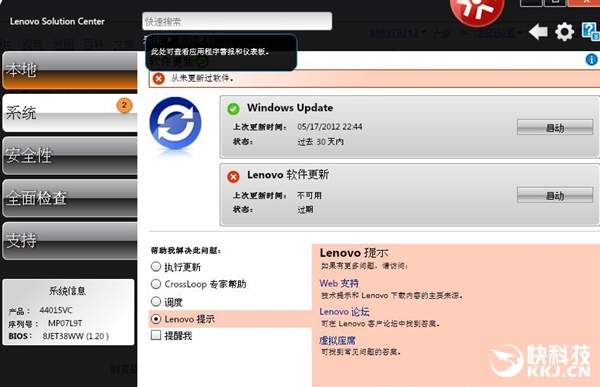Click the red error icon beside 从未更新过软件
Screen dimensions: 600x387
click(x=158, y=78)
